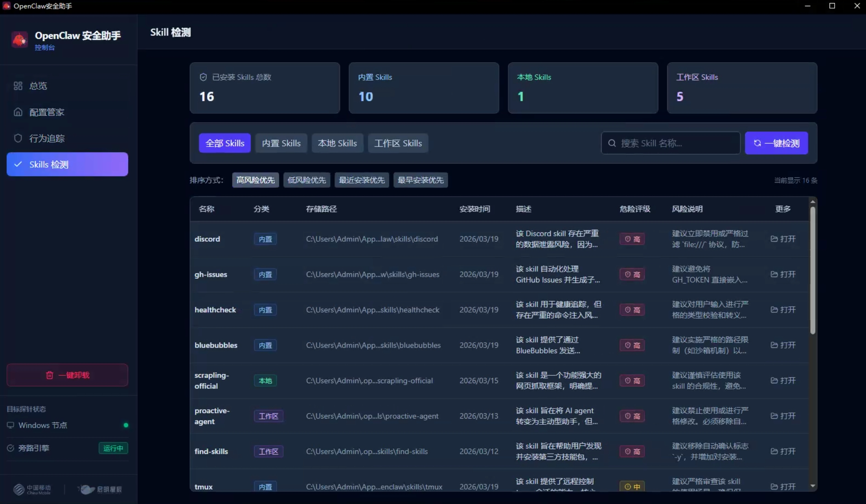Image resolution: width=866 pixels, height=504 pixels.
Task: Click the refresh icon inside the 一键检测 button
Action: (758, 143)
